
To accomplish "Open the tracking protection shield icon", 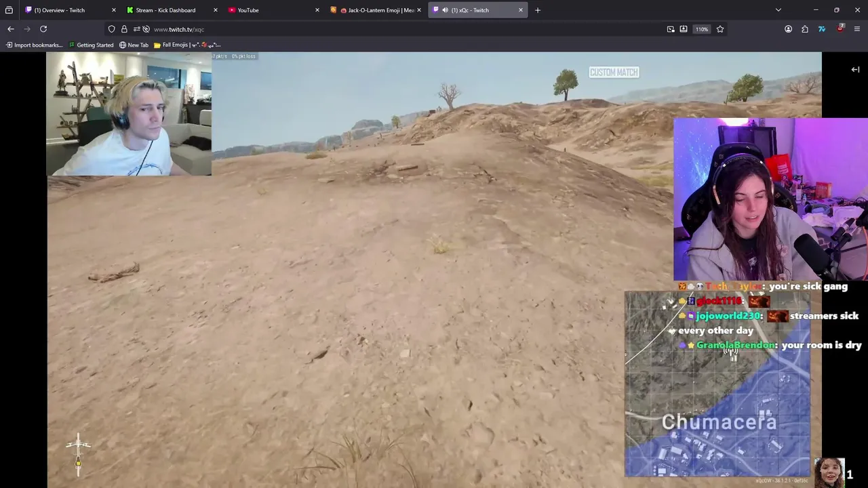I will 112,29.
